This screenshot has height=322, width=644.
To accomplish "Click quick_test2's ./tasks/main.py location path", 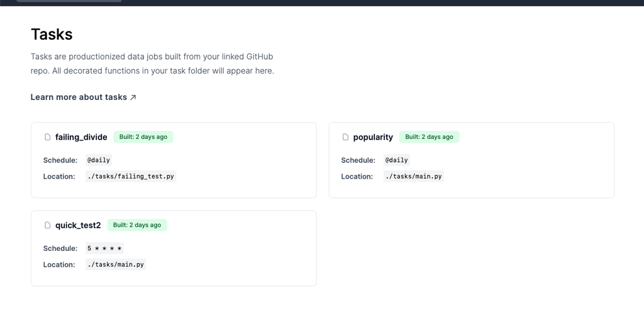I will (x=116, y=265).
